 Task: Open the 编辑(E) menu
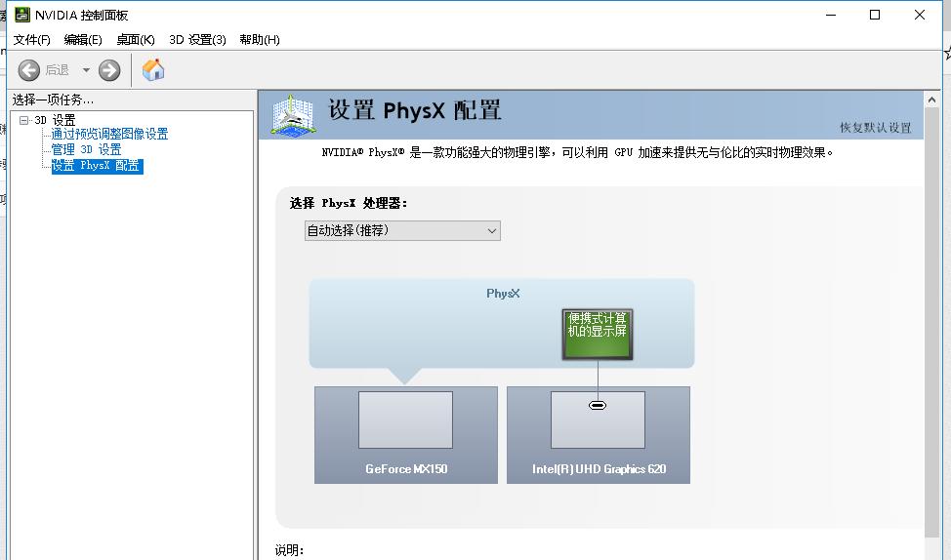pos(83,39)
